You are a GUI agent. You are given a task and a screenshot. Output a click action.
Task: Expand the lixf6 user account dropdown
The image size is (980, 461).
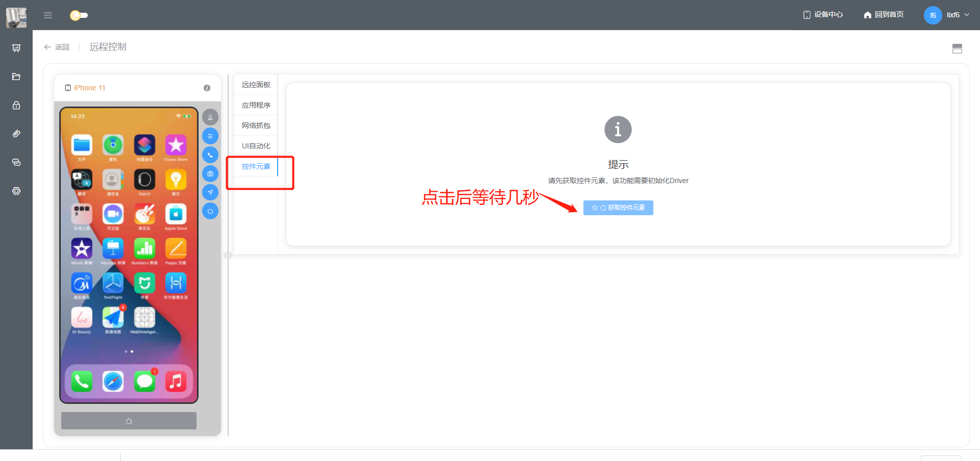tap(958, 15)
